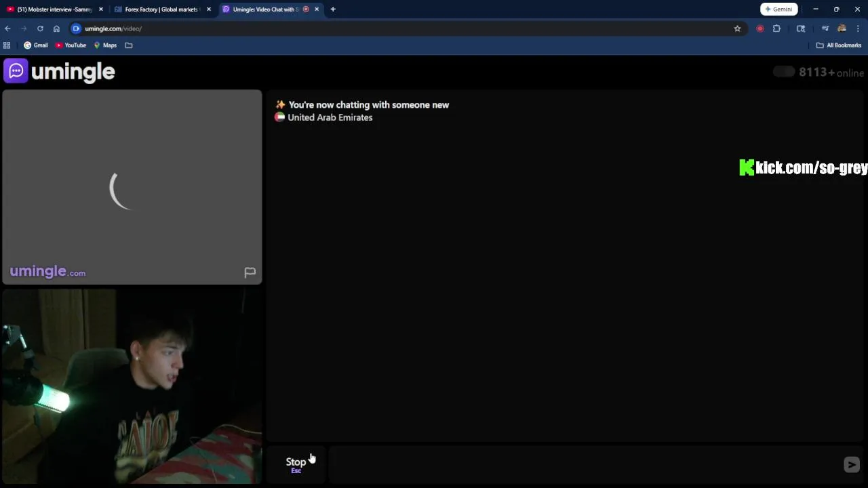868x488 pixels.
Task: Open the Chrome three-dot menu
Action: pos(858,28)
